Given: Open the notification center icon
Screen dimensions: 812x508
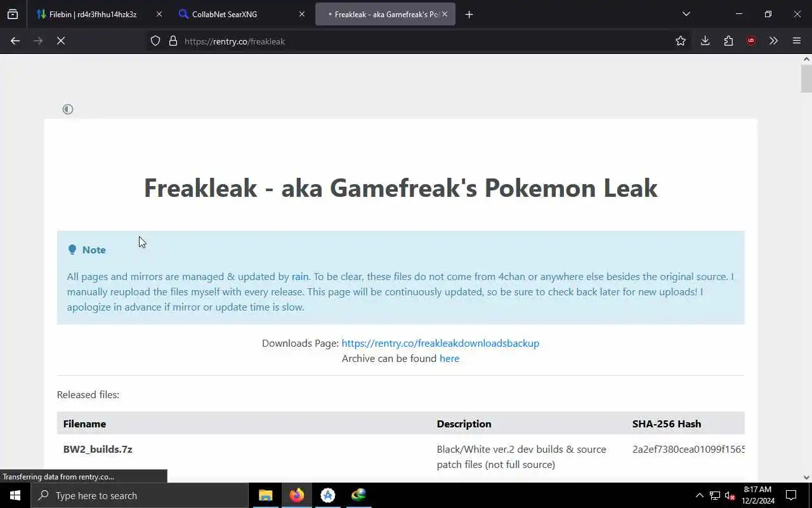Looking at the screenshot, I should tap(791, 495).
